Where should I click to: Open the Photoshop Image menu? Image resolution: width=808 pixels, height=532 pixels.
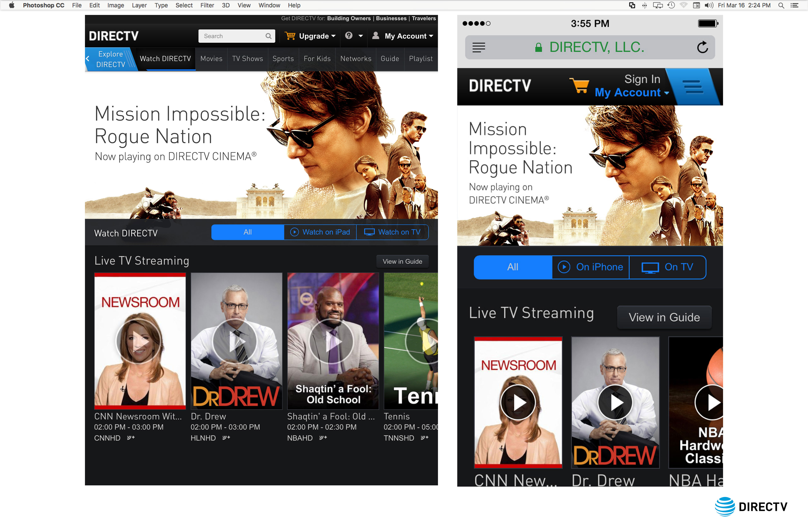115,5
